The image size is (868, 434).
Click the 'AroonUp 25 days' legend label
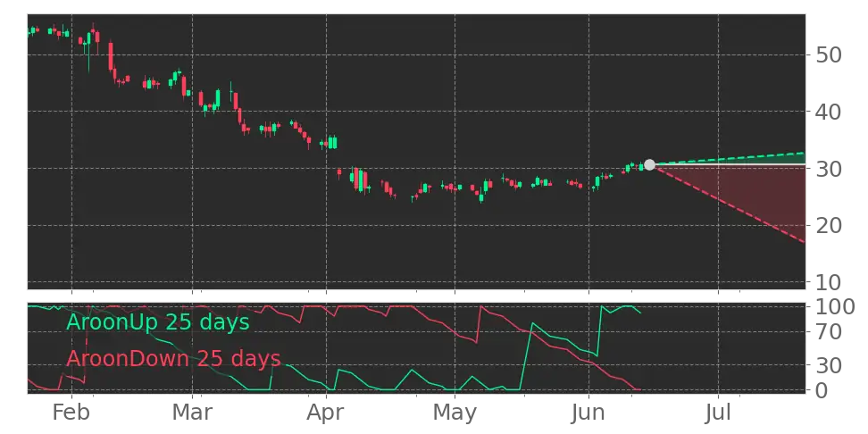pyautogui.click(x=158, y=321)
